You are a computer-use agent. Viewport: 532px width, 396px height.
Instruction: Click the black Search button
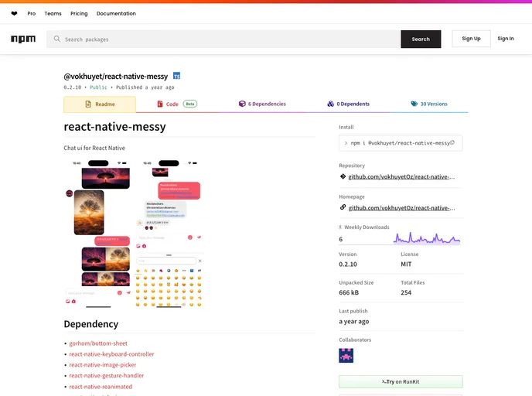coord(421,39)
